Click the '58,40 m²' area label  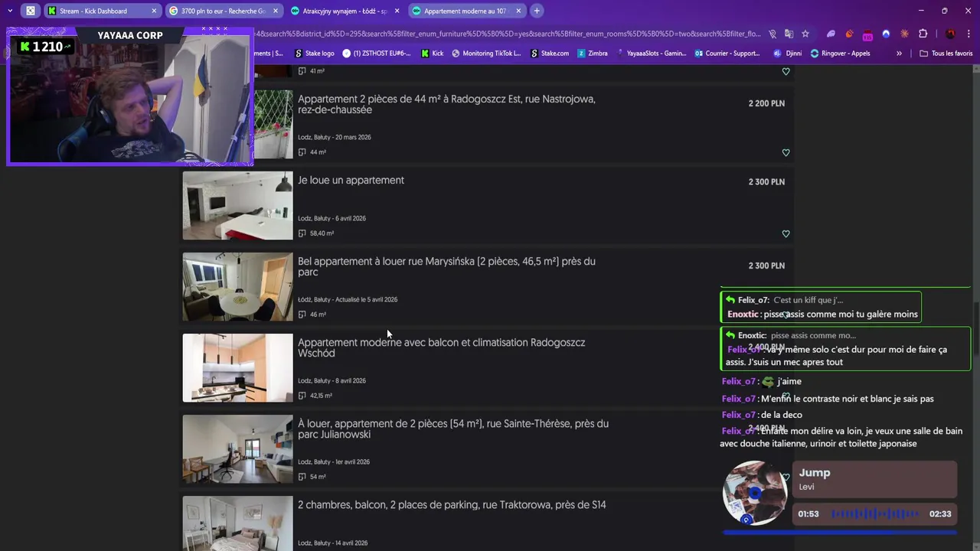coord(322,233)
